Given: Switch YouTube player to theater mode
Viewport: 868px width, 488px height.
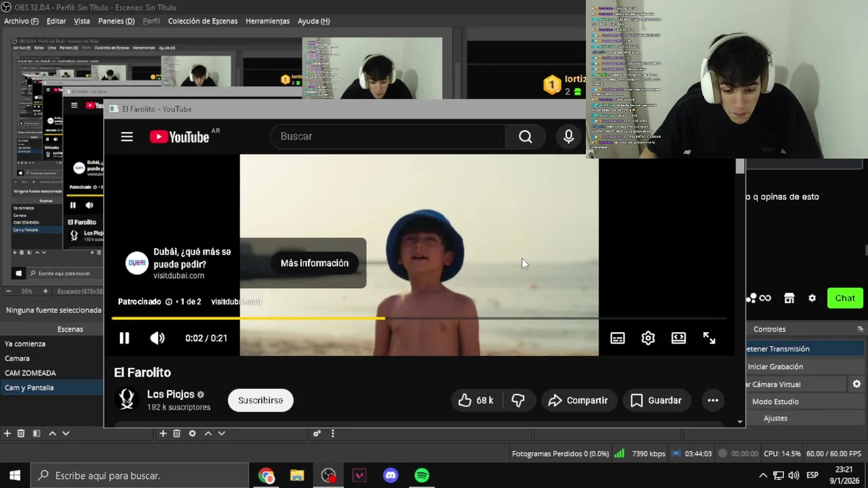Looking at the screenshot, I should [679, 338].
